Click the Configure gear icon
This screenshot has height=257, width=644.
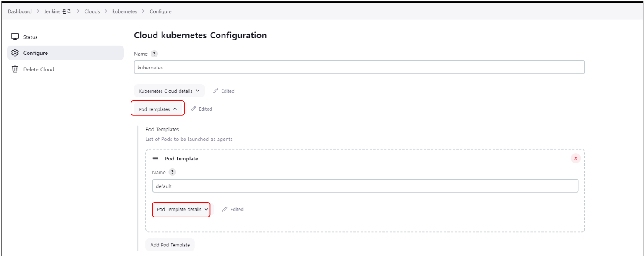click(15, 53)
